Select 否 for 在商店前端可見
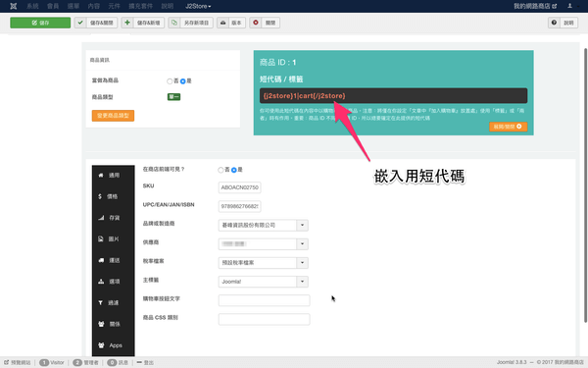 pos(220,170)
